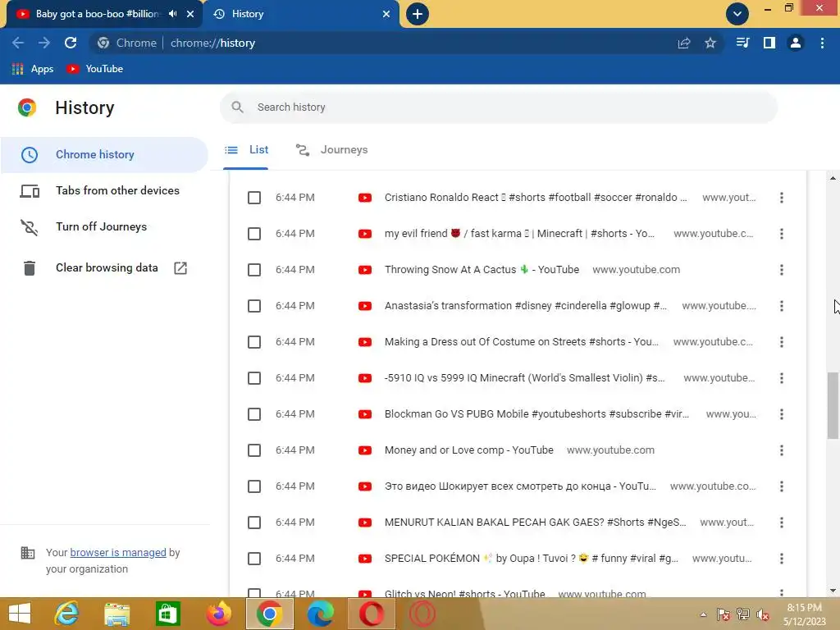Open the Action Center flag tray icon

click(723, 614)
